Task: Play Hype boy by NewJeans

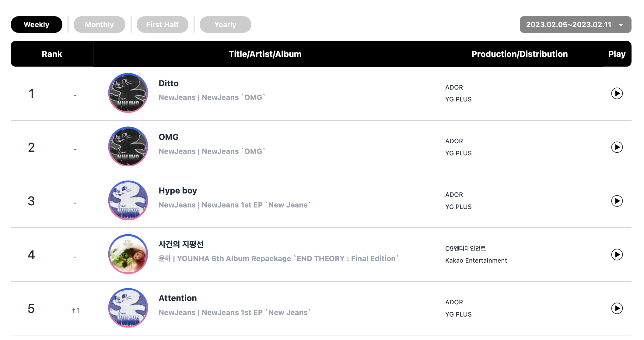Action: pyautogui.click(x=617, y=201)
